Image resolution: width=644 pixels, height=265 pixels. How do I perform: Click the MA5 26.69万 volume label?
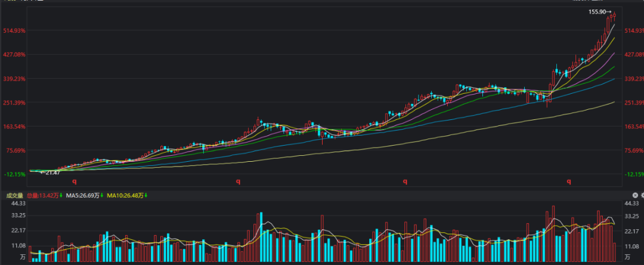(x=82, y=195)
